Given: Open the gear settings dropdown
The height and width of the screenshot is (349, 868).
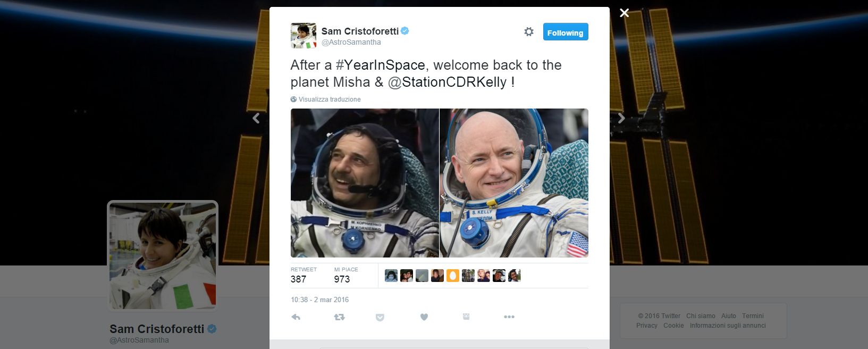Looking at the screenshot, I should click(529, 32).
